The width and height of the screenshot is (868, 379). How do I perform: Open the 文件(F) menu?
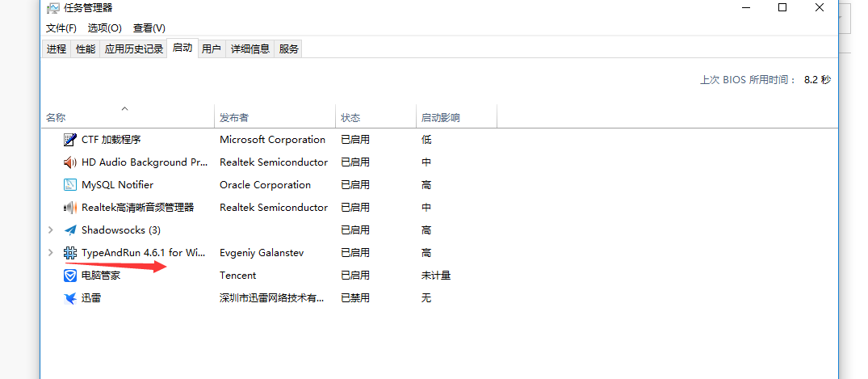pos(61,27)
